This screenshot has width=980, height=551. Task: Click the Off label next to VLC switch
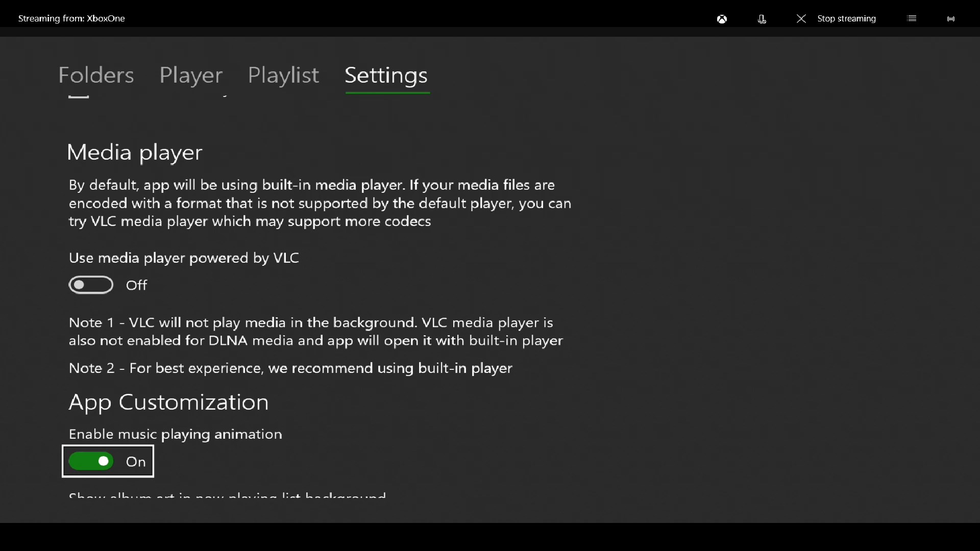[x=136, y=285]
